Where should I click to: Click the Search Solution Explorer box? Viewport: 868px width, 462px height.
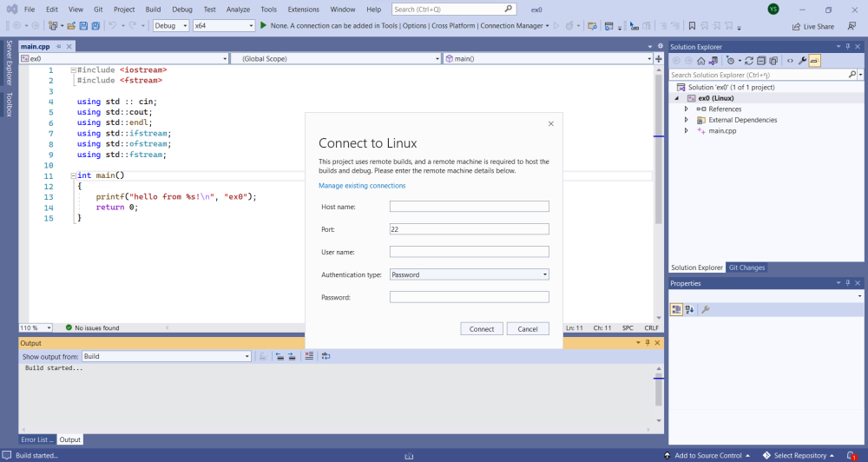click(759, 75)
